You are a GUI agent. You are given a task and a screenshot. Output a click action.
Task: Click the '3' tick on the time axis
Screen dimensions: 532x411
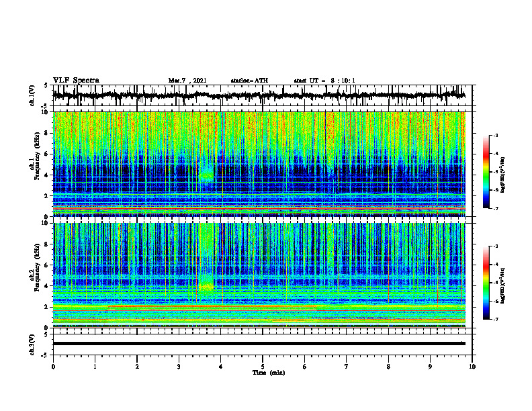(x=179, y=367)
